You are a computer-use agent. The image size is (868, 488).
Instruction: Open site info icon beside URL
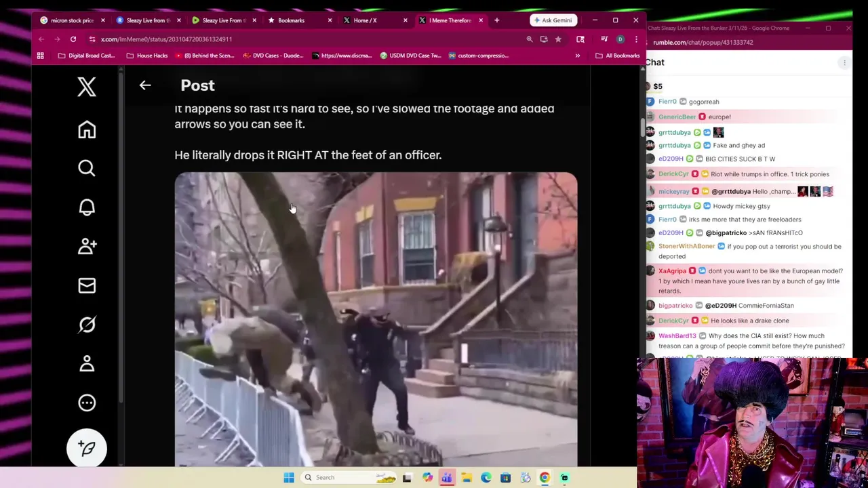click(x=92, y=39)
